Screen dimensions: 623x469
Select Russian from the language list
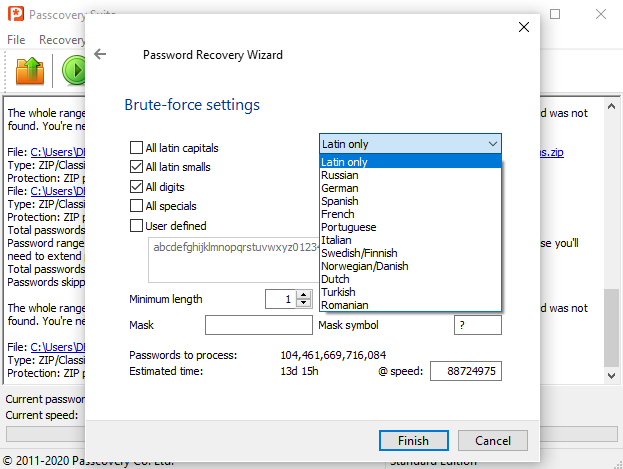pyautogui.click(x=410, y=175)
